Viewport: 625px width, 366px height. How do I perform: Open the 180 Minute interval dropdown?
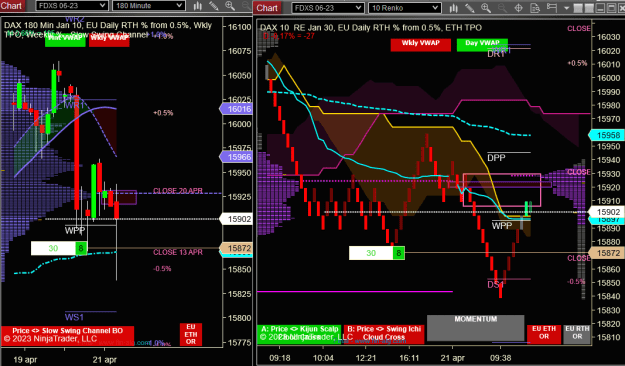pos(149,6)
